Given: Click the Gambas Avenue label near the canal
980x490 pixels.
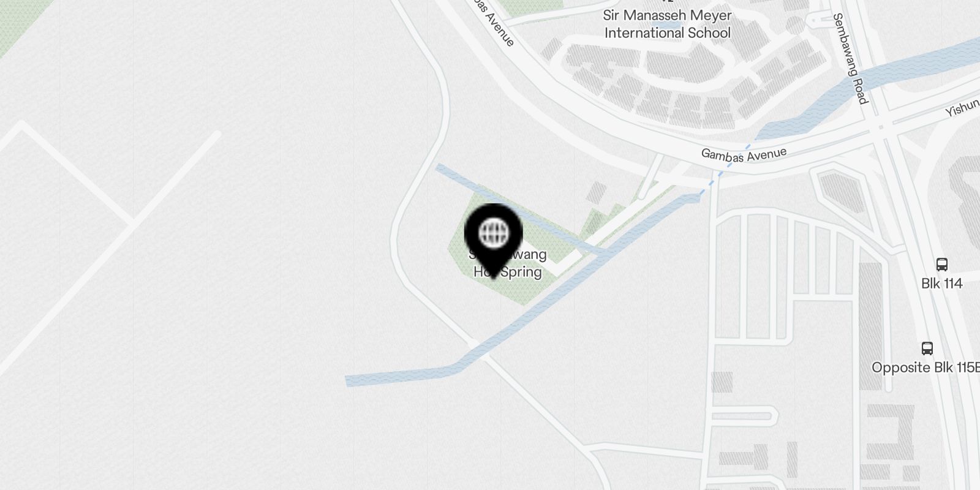Looking at the screenshot, I should click(744, 154).
